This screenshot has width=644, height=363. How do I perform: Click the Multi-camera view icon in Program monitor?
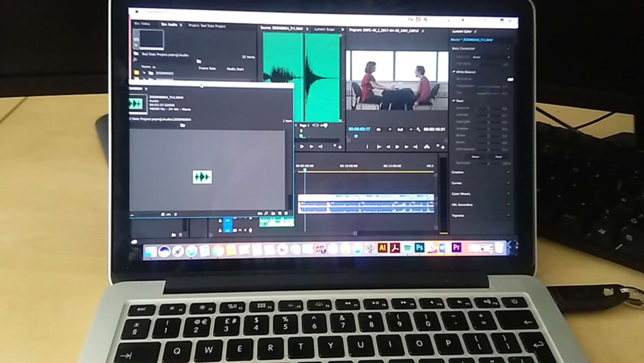coord(427,147)
